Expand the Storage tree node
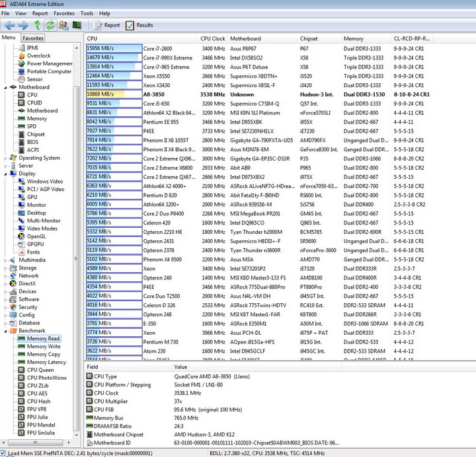Image resolution: width=476 pixels, height=457 pixels. [5, 268]
